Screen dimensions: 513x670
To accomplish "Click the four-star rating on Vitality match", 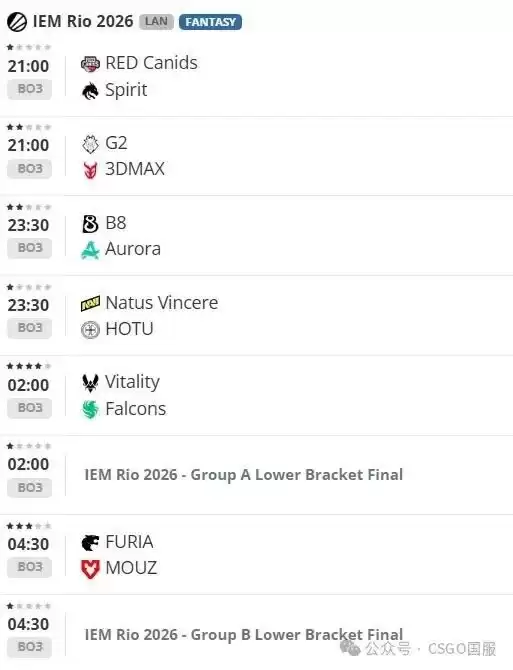I will pyautogui.click(x=29, y=366).
